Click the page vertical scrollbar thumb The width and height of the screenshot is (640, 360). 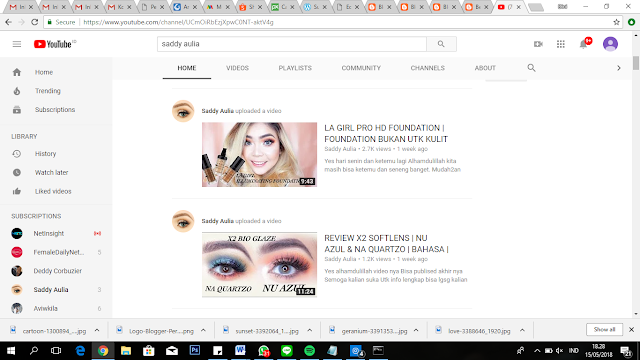click(x=636, y=63)
